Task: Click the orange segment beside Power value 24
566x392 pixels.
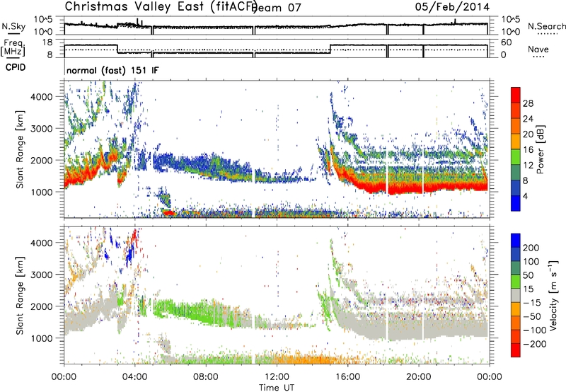Action: [x=516, y=126]
